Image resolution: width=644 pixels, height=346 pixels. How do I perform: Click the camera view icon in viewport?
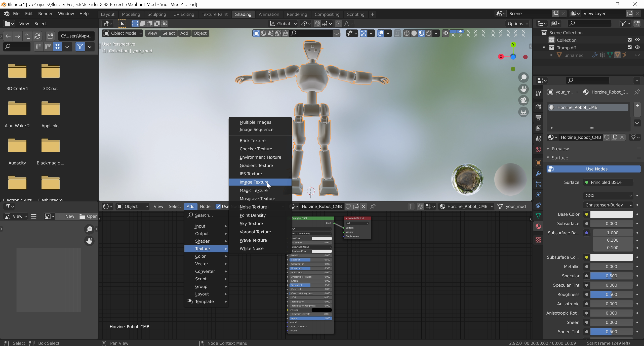click(524, 100)
